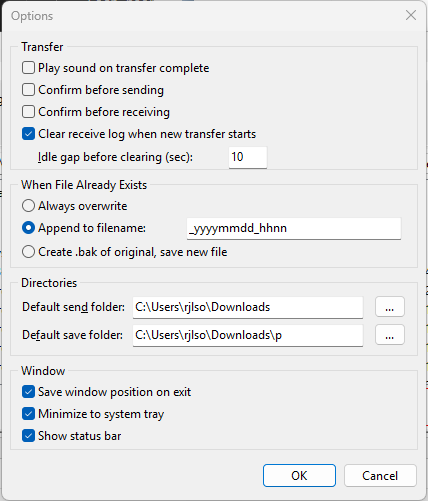The height and width of the screenshot is (501, 428).
Task: Click the Idle gap before clearing field
Action: point(248,157)
